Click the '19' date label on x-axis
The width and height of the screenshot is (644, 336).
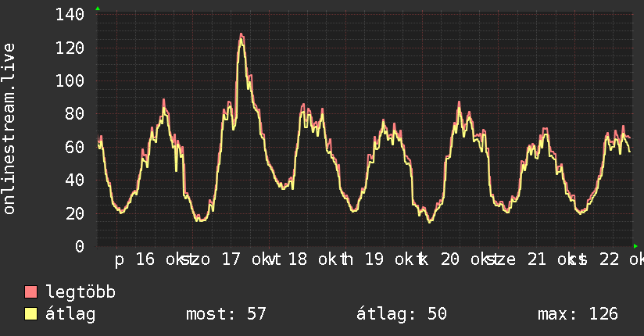374,259
